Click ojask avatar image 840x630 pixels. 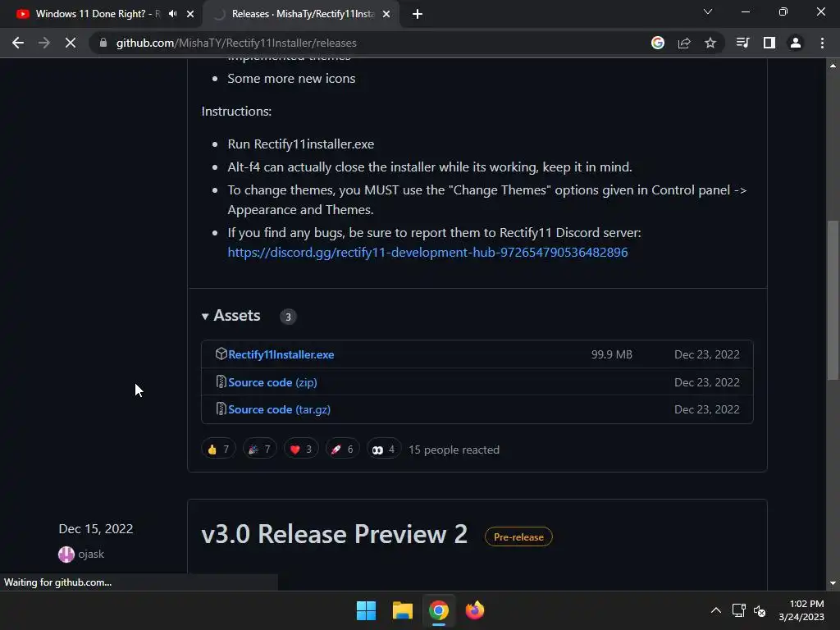pos(66,554)
